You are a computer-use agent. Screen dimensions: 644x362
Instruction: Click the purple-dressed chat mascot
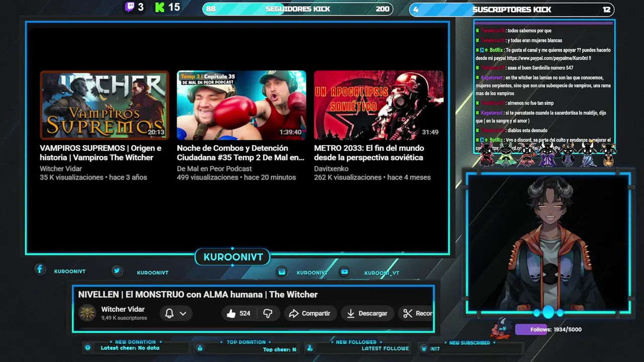pos(547,154)
